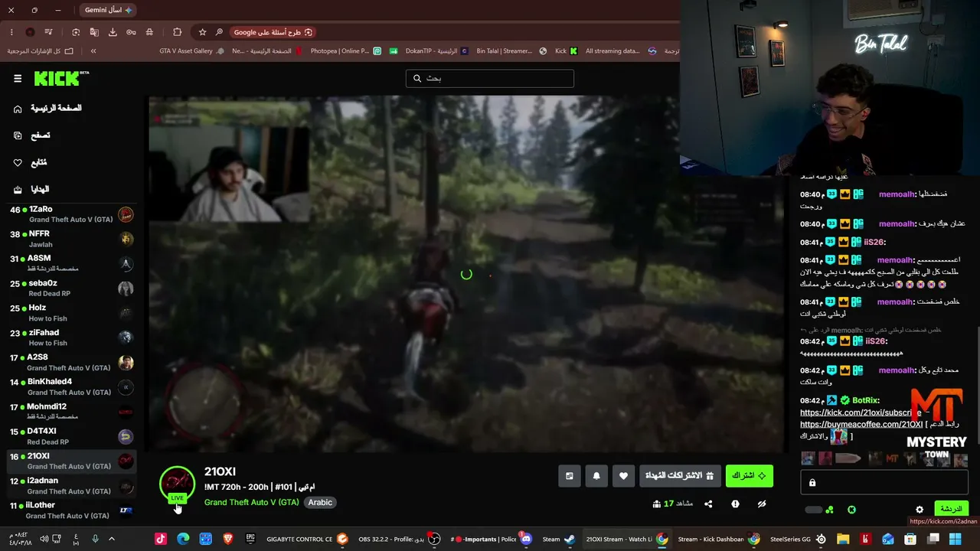
Task: Open browser downloads icon
Action: coord(113,32)
